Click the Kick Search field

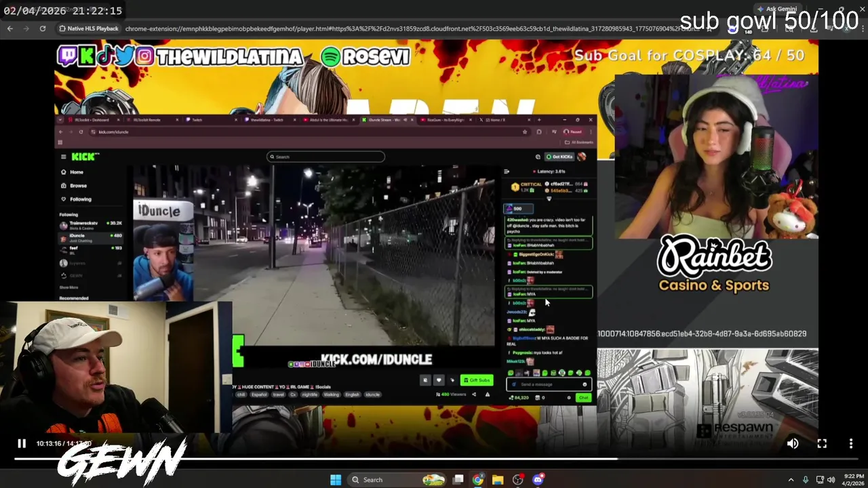(x=325, y=157)
